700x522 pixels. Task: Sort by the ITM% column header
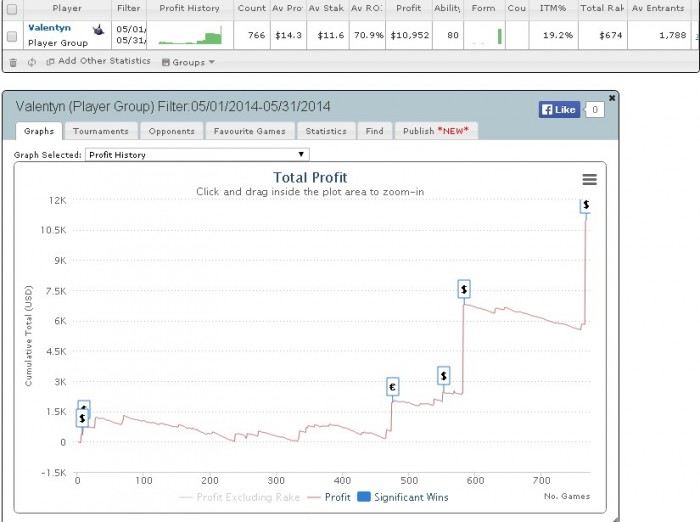pyautogui.click(x=553, y=8)
